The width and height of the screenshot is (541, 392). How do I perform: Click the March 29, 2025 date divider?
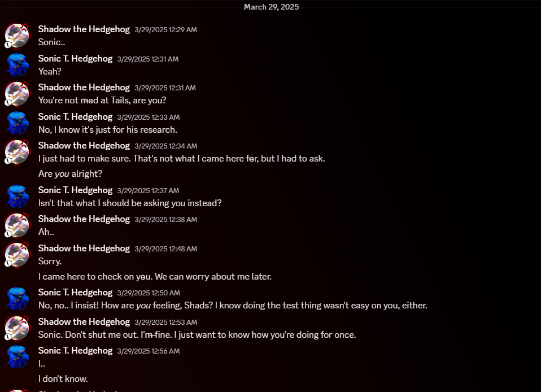pos(271,7)
